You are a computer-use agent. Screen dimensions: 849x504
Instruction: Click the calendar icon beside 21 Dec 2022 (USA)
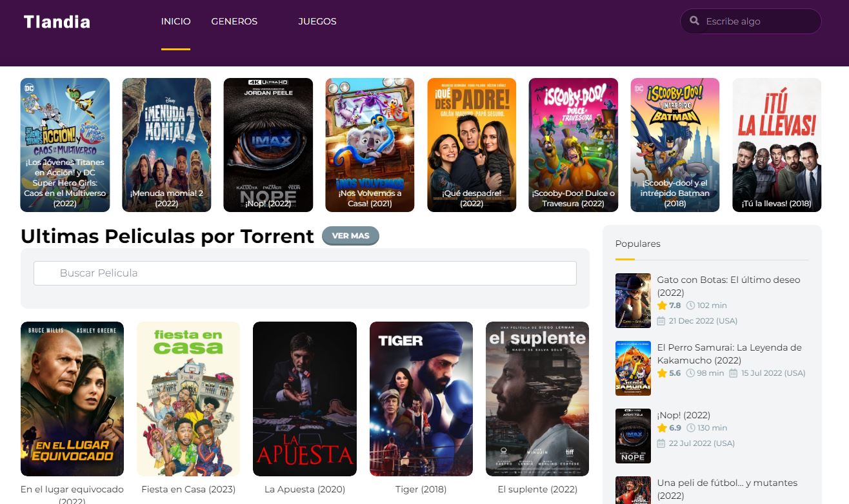point(662,320)
